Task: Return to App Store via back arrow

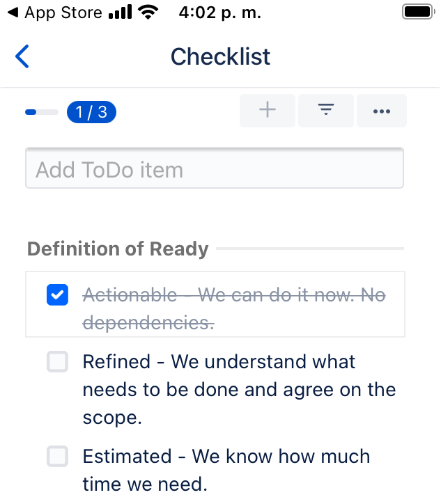Action: pos(11,13)
